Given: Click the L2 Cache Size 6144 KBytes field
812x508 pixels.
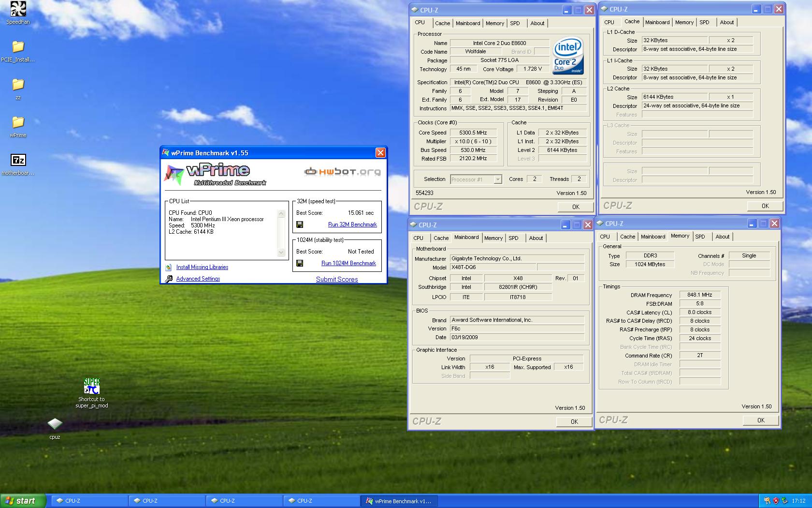Looking at the screenshot, I should pos(675,97).
